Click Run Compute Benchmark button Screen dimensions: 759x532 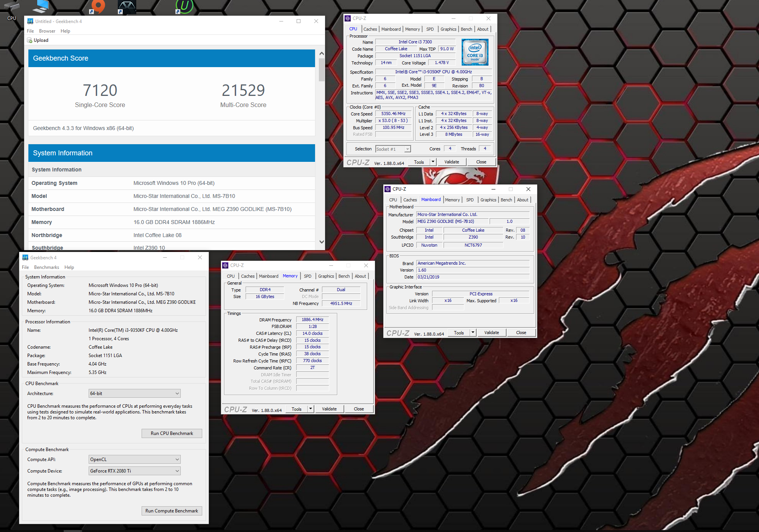(172, 511)
